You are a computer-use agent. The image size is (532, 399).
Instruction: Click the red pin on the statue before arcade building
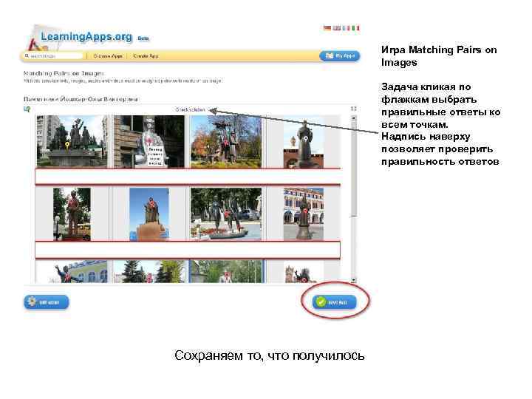[x=304, y=211]
